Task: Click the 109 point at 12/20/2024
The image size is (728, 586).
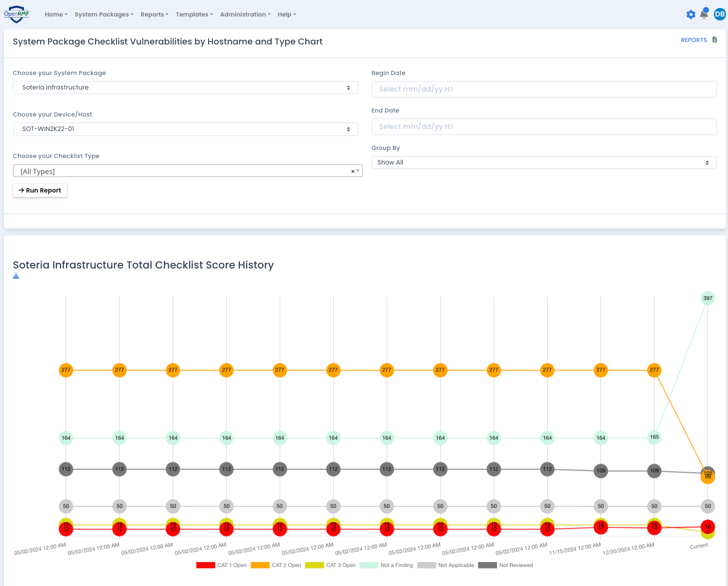Action: [654, 470]
